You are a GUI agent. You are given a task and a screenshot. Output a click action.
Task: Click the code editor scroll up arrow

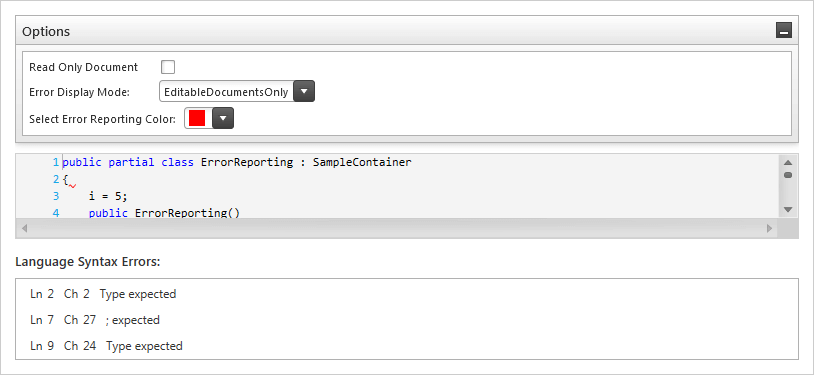[x=788, y=162]
